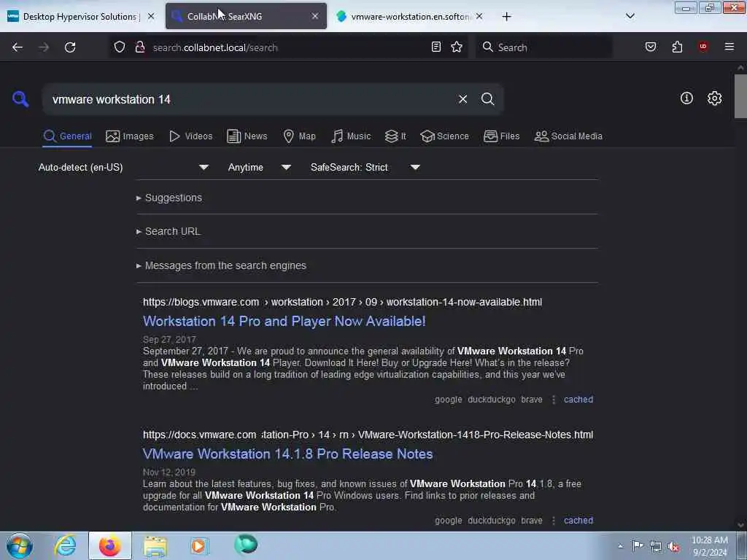This screenshot has width=747, height=560.
Task: Click Firefox icon in the taskbar
Action: point(109,545)
